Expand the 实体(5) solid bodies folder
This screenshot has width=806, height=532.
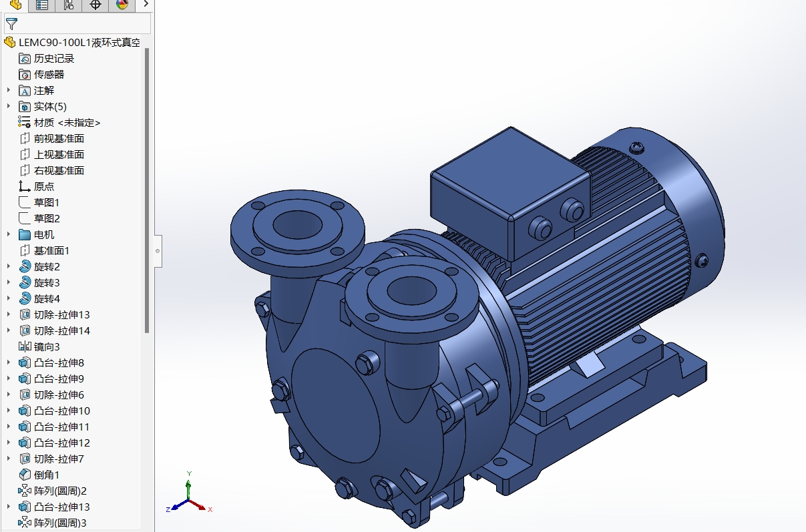tap(9, 106)
